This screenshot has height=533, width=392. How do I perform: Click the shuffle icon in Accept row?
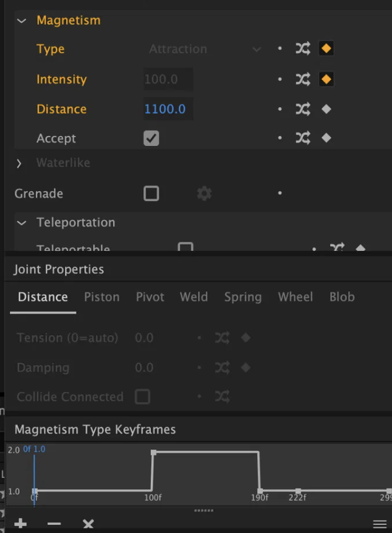(x=302, y=138)
